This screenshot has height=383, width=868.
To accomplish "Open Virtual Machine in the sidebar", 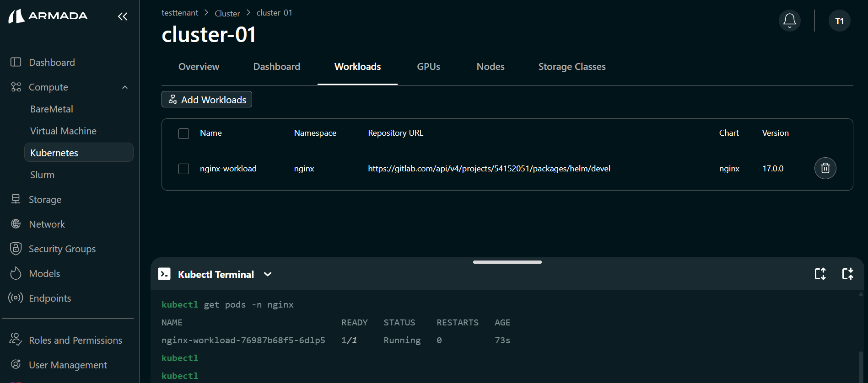I will point(63,131).
